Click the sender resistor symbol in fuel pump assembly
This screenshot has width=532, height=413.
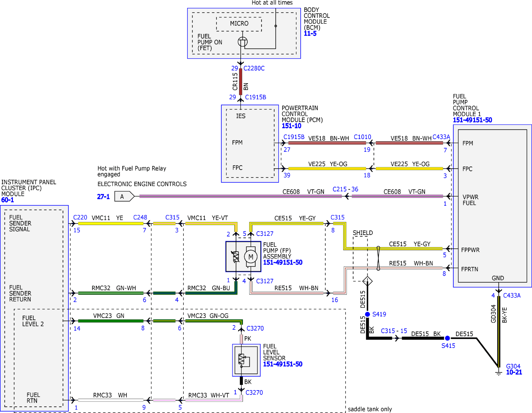(x=236, y=257)
